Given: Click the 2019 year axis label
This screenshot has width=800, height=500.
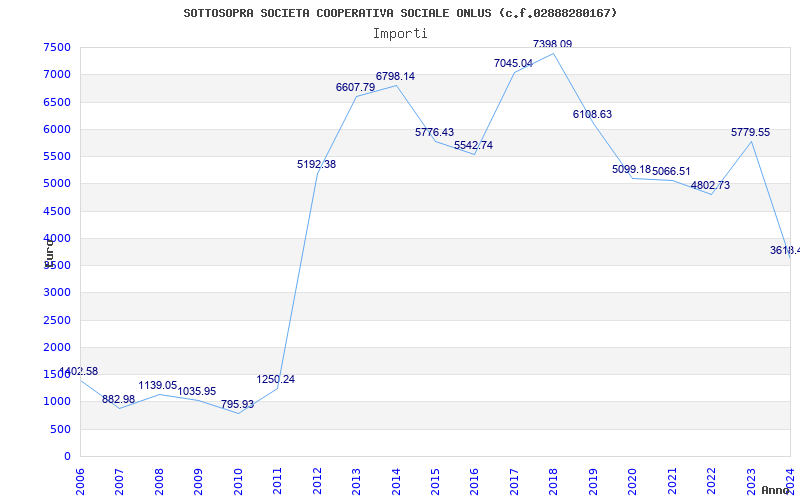Looking at the screenshot, I should point(593,483).
